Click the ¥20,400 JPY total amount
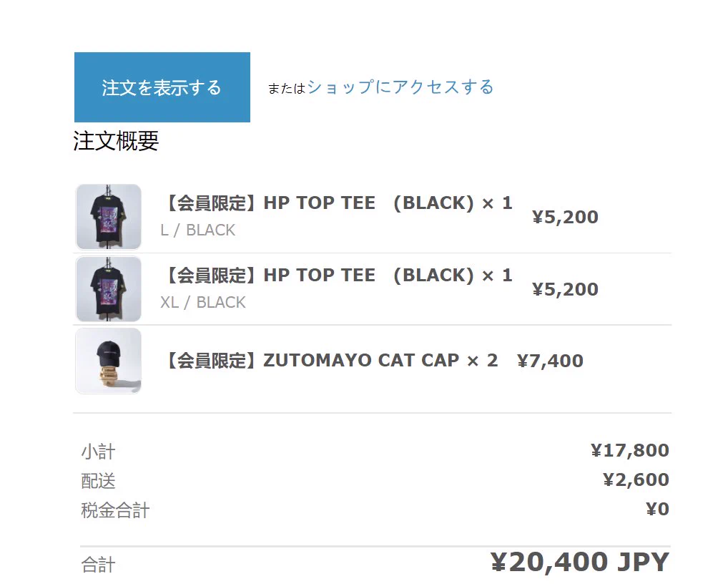The height and width of the screenshot is (584, 728). pos(580,562)
